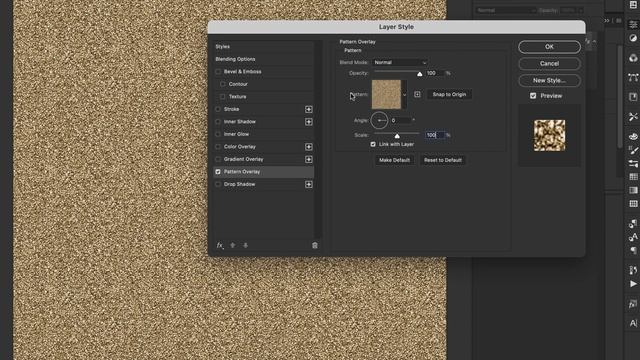The image size is (640, 360).
Task: Enable the Color Overlay checkbox
Action: 218,147
